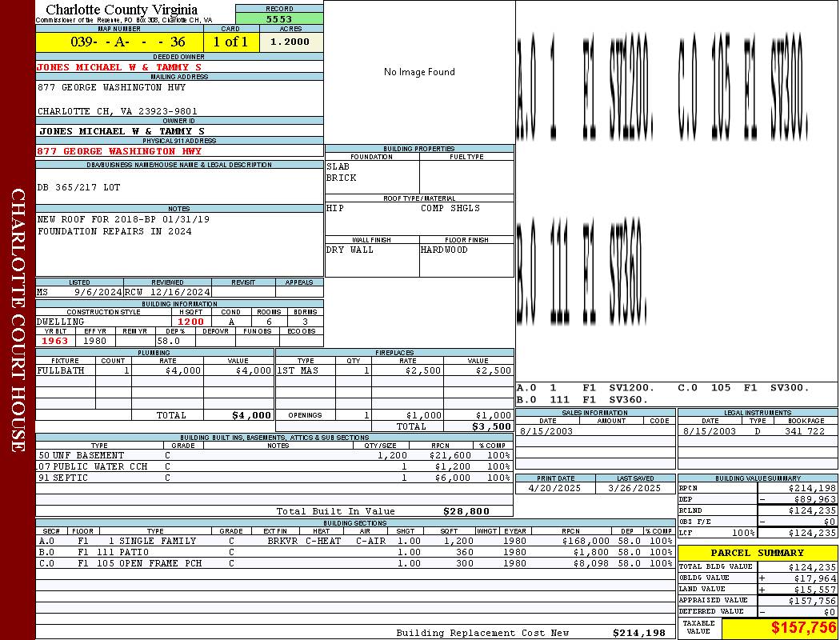Click wall finish DRY WALL
This screenshot has width=840, height=640.
coord(350,250)
